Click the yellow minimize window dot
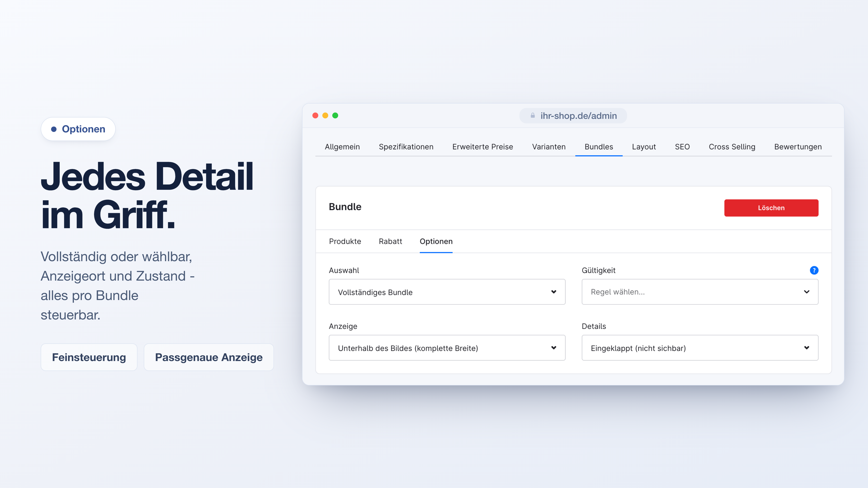 tap(325, 115)
